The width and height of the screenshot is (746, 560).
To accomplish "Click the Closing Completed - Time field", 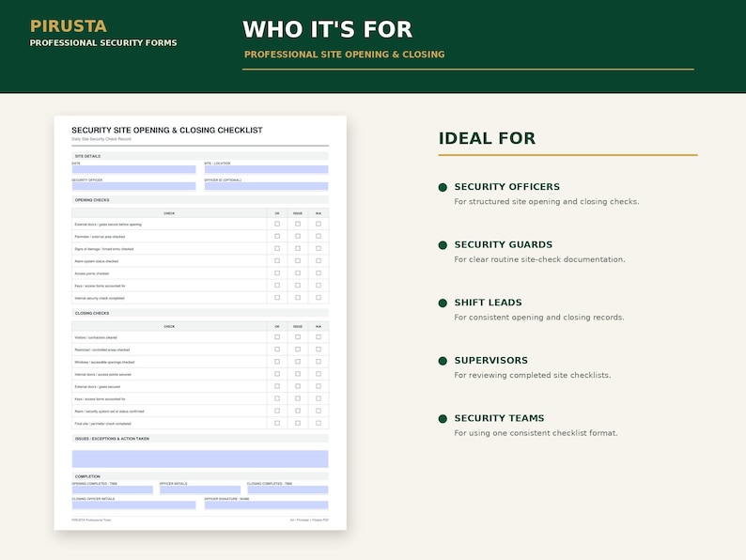I will point(288,490).
